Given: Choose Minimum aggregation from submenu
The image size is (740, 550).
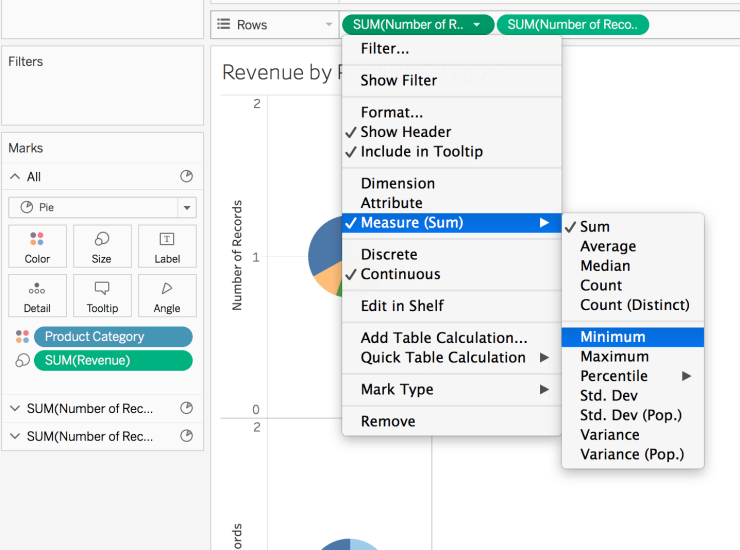Looking at the screenshot, I should pyautogui.click(x=613, y=337).
